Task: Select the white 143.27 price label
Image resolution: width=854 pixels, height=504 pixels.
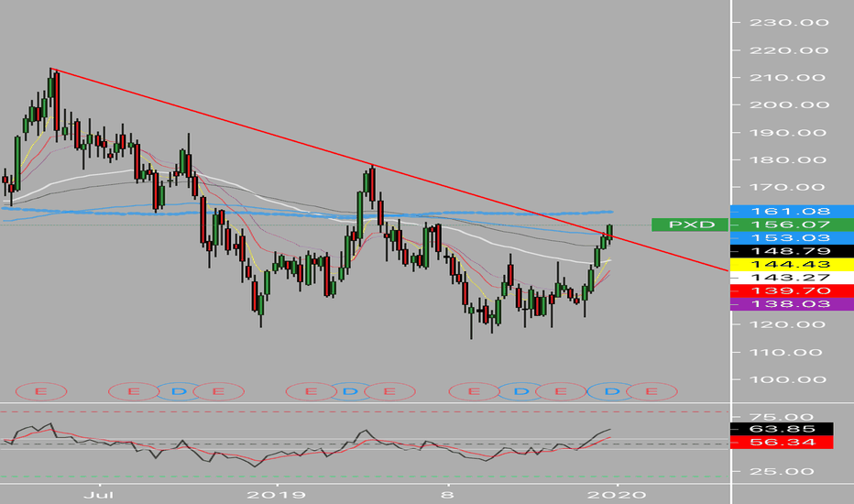Action: pyautogui.click(x=792, y=278)
